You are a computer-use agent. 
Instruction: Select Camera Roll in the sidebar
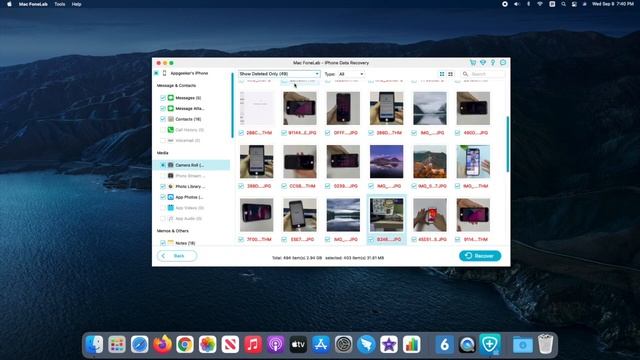pyautogui.click(x=192, y=165)
